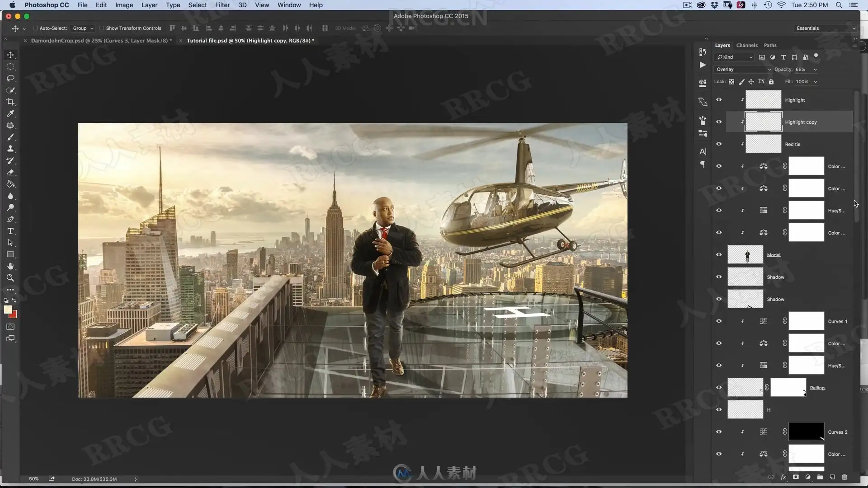Image resolution: width=868 pixels, height=488 pixels.
Task: Select the Hand tool
Action: (10, 266)
